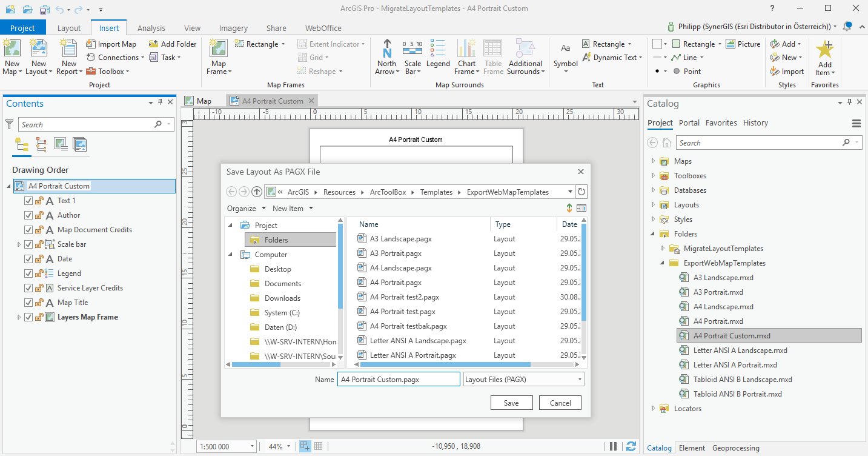Insert a Table Frame

point(493,56)
